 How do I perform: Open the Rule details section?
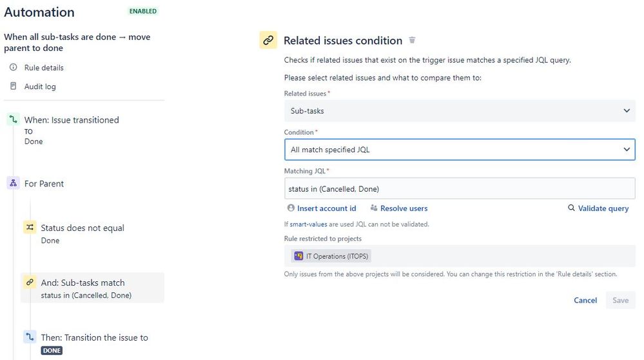(44, 67)
